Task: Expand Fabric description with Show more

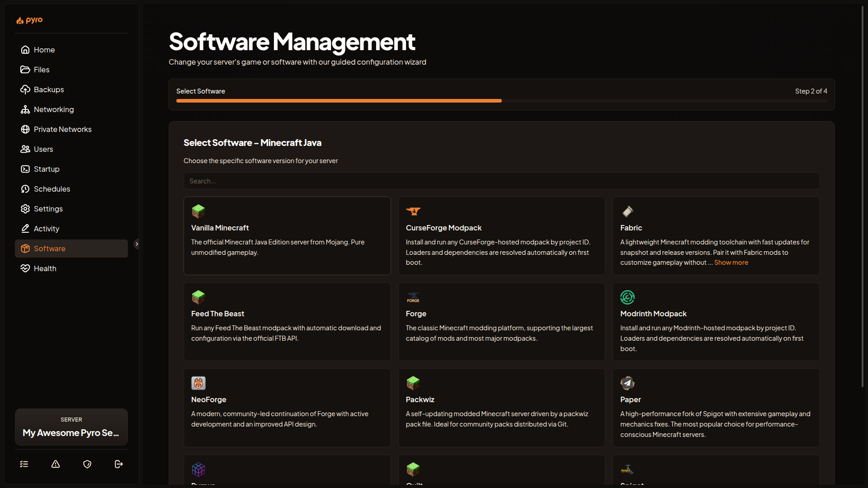Action: click(731, 263)
